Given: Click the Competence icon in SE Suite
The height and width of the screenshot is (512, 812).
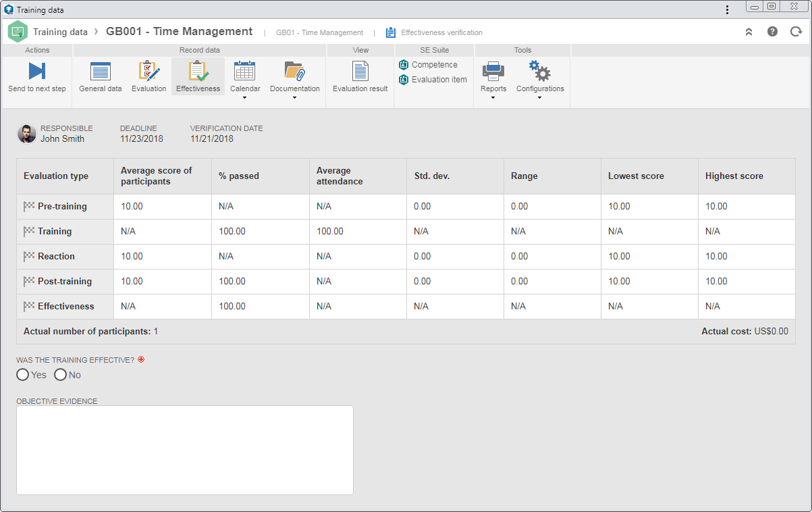Looking at the screenshot, I should [404, 65].
